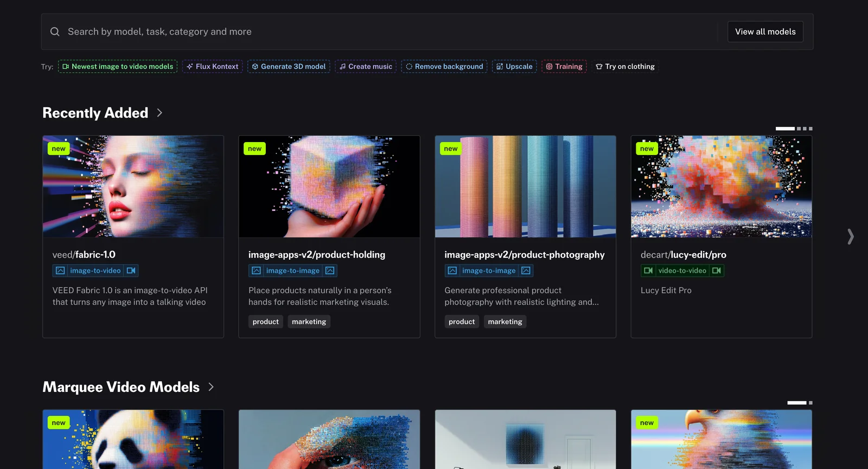This screenshot has width=868, height=469.
Task: Click right image icon on product-holding tag
Action: (330, 271)
